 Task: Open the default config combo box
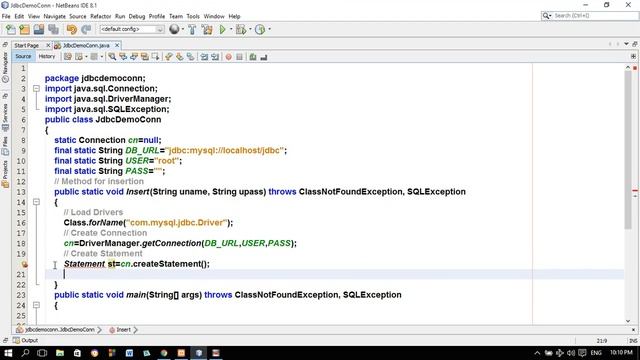point(131,29)
